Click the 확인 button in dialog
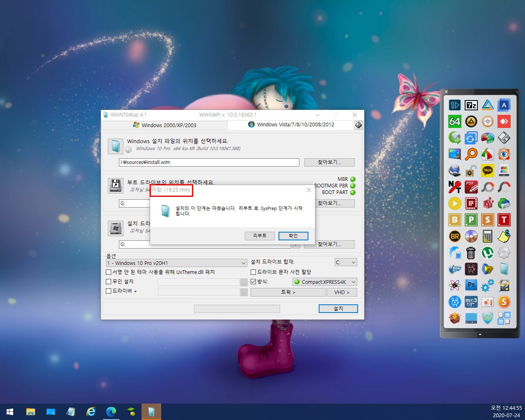This screenshot has width=525, height=420. click(293, 236)
